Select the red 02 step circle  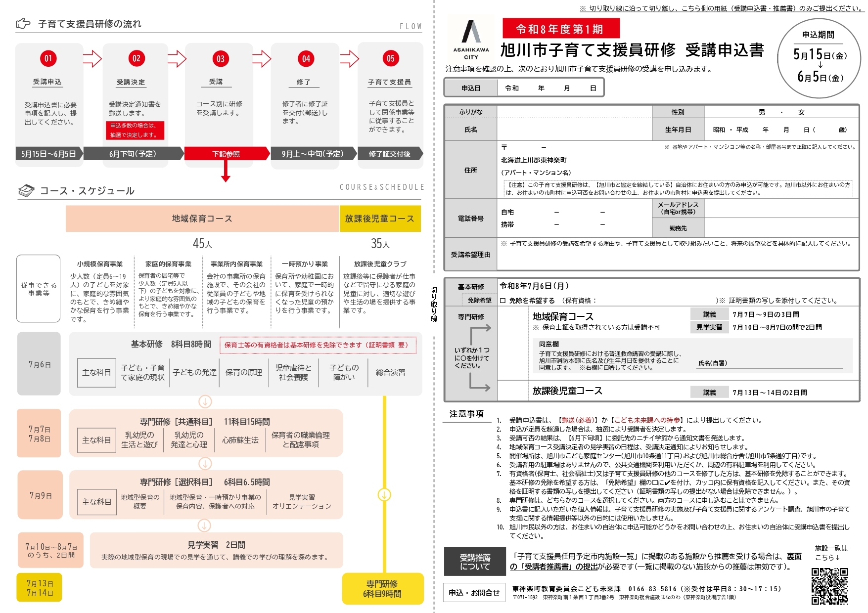pyautogui.click(x=136, y=58)
